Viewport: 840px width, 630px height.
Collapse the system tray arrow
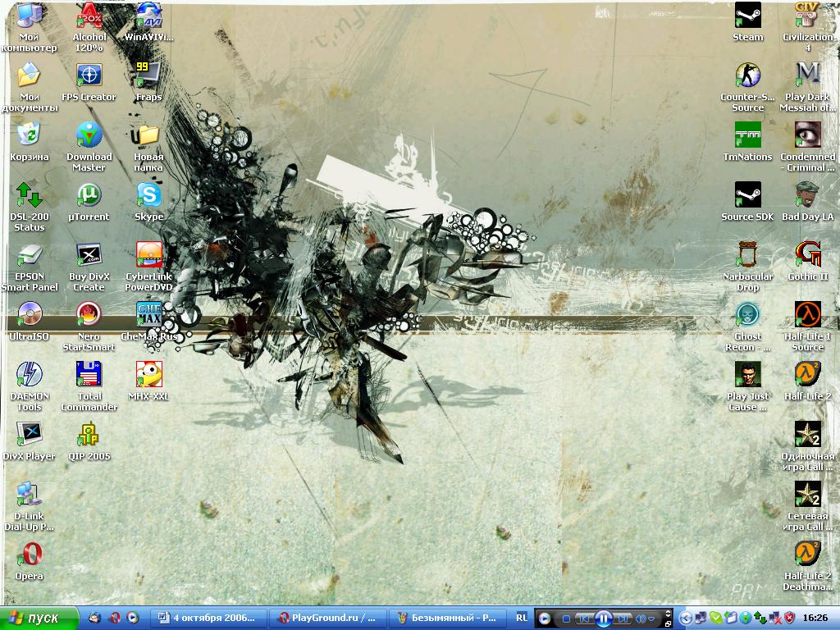pyautogui.click(x=685, y=619)
